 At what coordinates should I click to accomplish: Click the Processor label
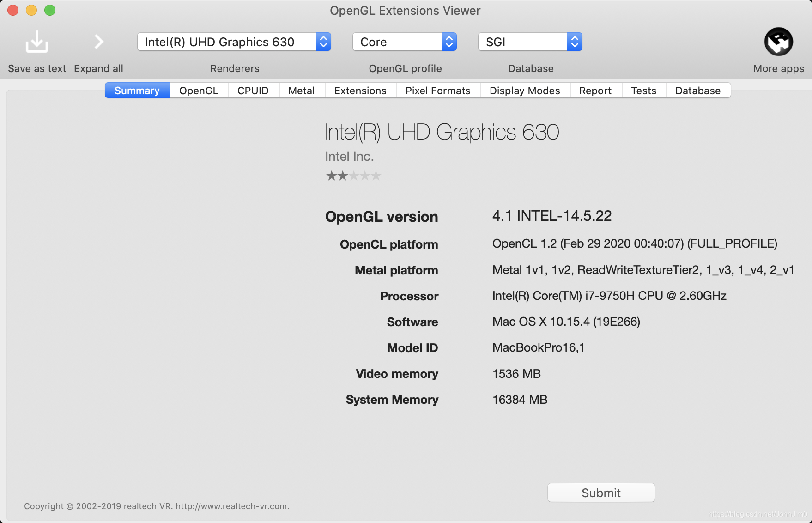409,296
